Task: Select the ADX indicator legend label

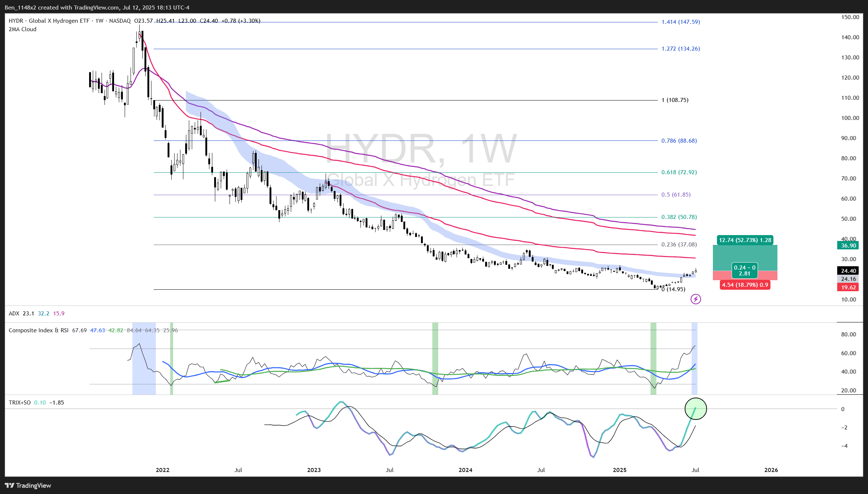Action: 14,313
